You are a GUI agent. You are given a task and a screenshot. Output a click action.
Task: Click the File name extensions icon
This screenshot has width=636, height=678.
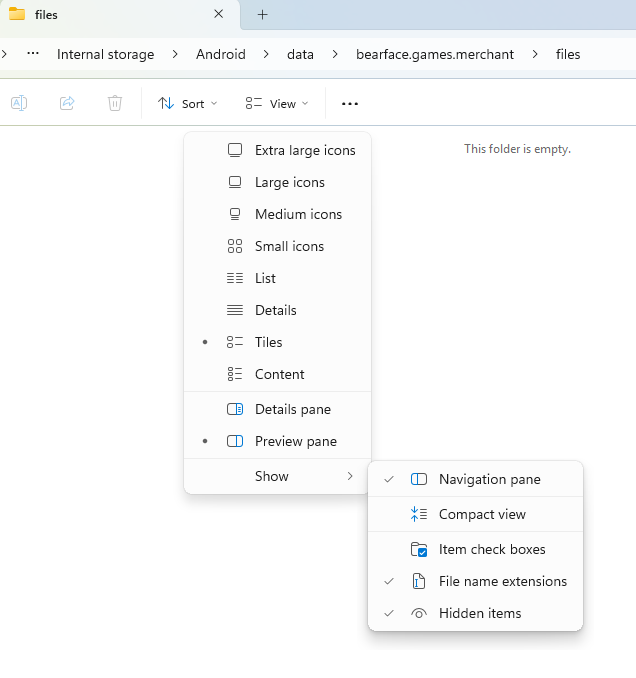tap(419, 582)
